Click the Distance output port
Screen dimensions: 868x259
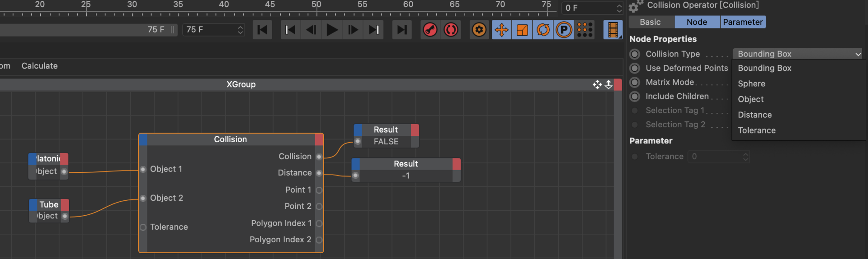(x=319, y=173)
